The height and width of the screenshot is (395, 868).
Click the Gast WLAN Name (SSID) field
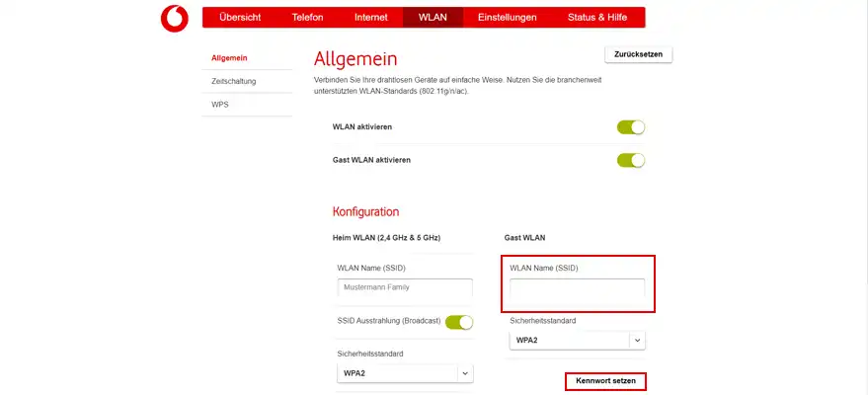click(x=577, y=288)
